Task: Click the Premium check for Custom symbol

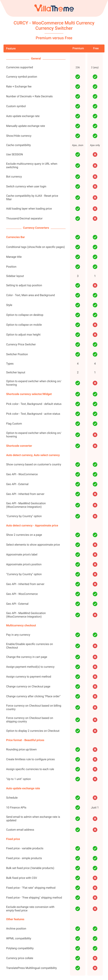Action: 78,106
